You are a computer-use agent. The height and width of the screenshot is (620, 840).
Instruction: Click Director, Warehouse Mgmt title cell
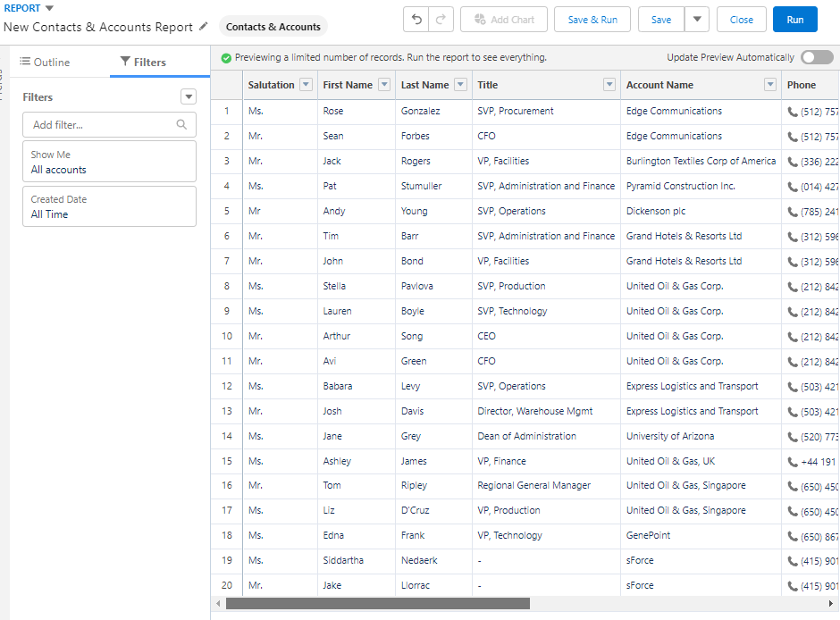(546, 411)
